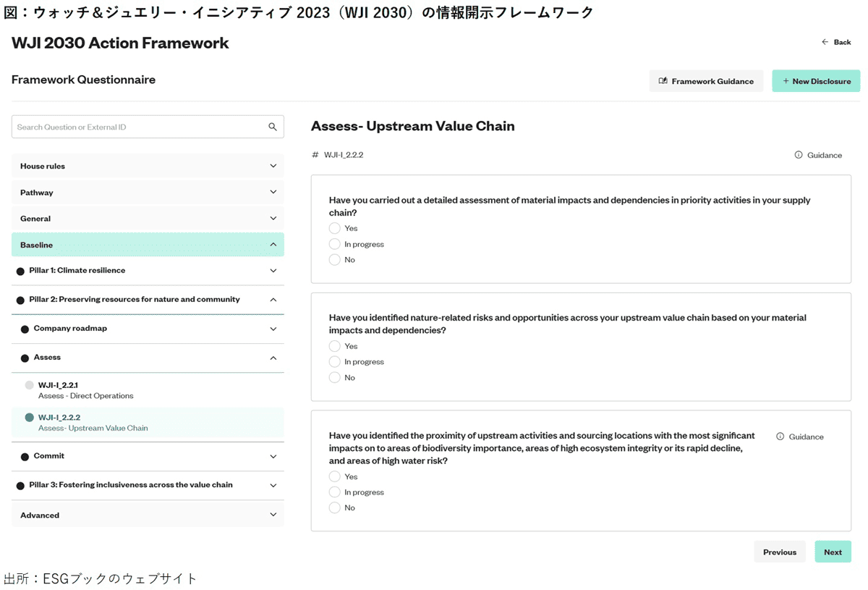
Task: Open WJI-I_2.2.2 Assess- Upstream Value Chain
Action: click(148, 423)
